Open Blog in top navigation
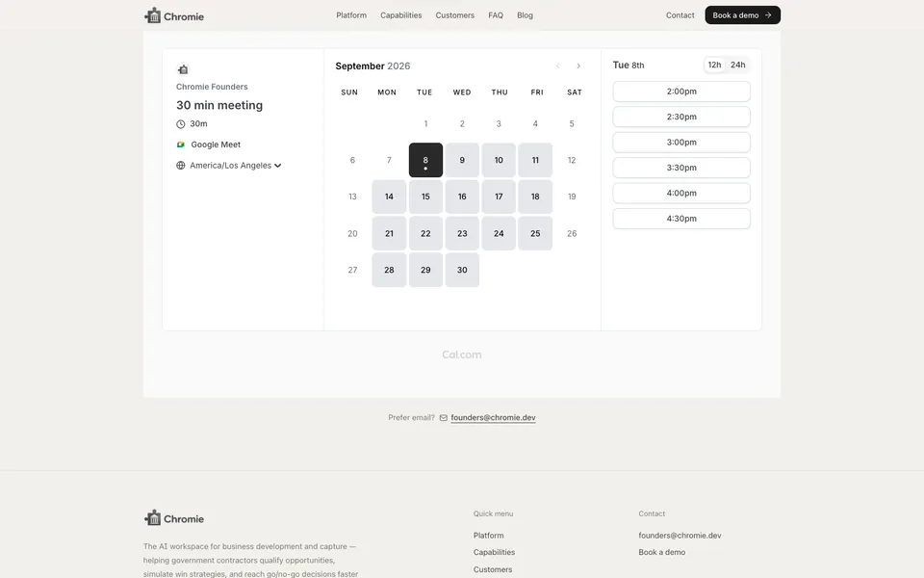 [526, 15]
